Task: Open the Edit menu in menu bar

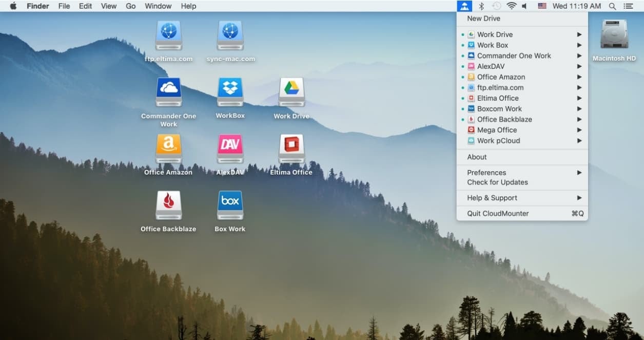Action: (x=86, y=6)
